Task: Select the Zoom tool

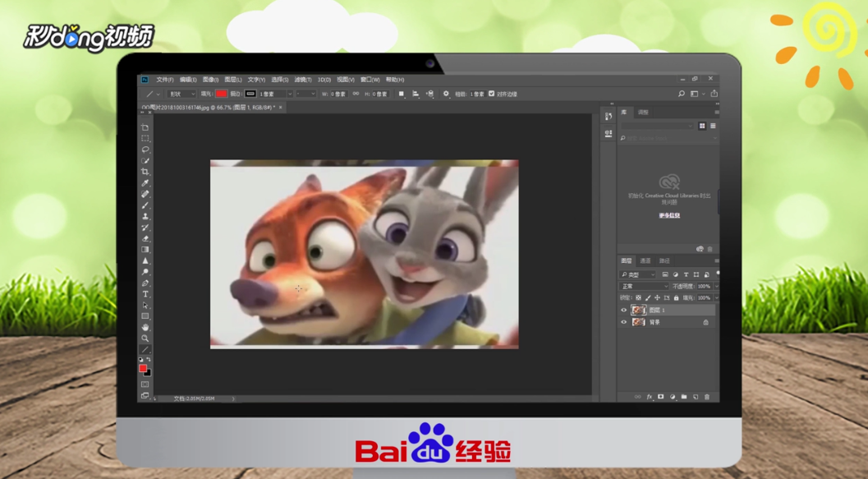Action: click(145, 339)
